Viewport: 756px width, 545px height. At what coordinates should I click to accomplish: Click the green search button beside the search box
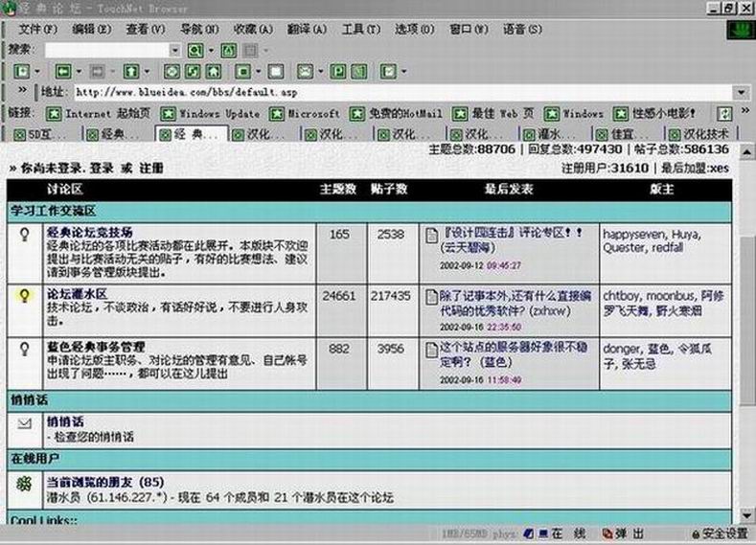coord(195,50)
